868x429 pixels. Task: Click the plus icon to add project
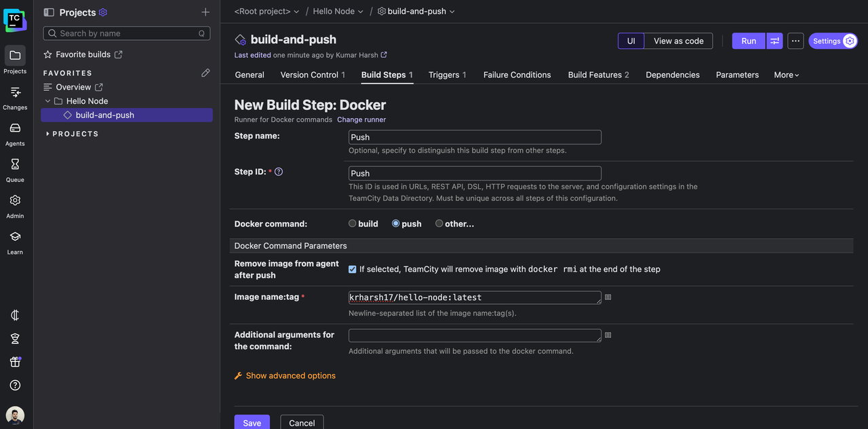click(205, 12)
